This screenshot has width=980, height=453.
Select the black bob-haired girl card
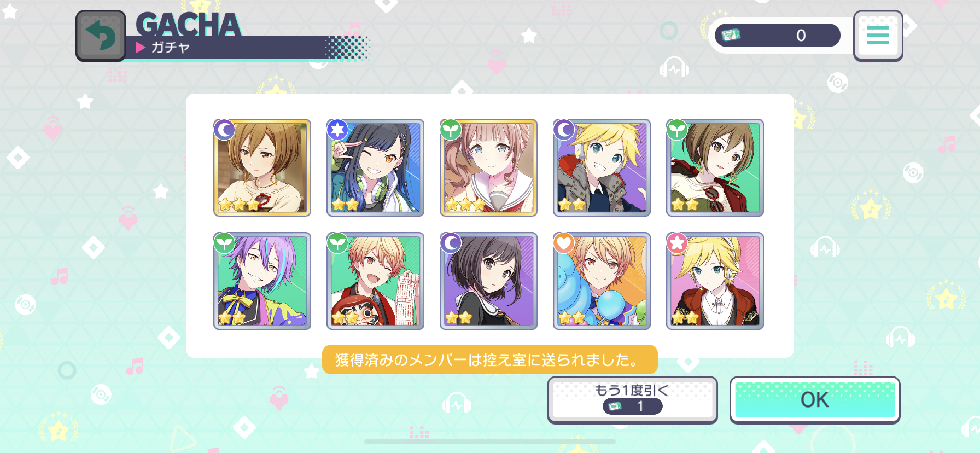point(488,281)
